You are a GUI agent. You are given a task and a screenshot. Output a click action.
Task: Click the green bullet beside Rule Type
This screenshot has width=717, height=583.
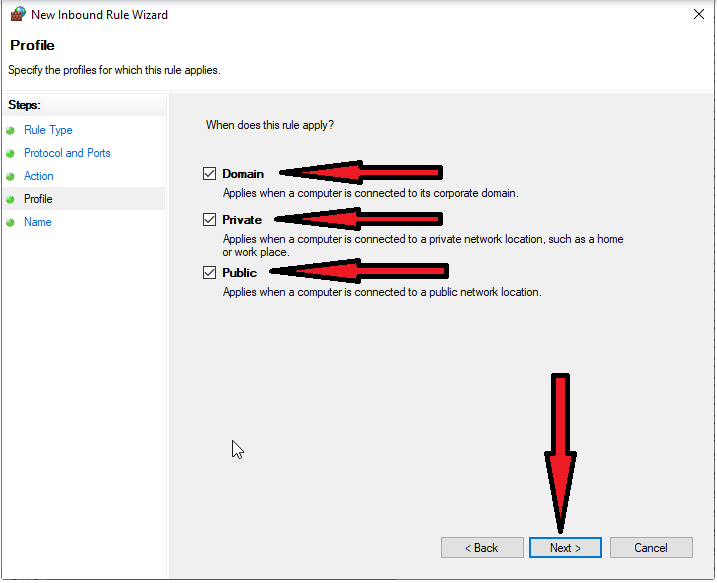[11, 131]
